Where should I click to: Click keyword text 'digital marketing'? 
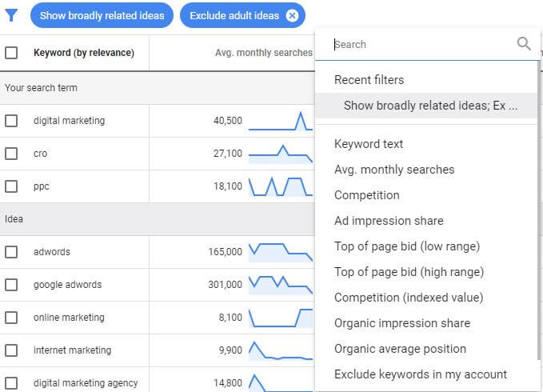pos(69,121)
